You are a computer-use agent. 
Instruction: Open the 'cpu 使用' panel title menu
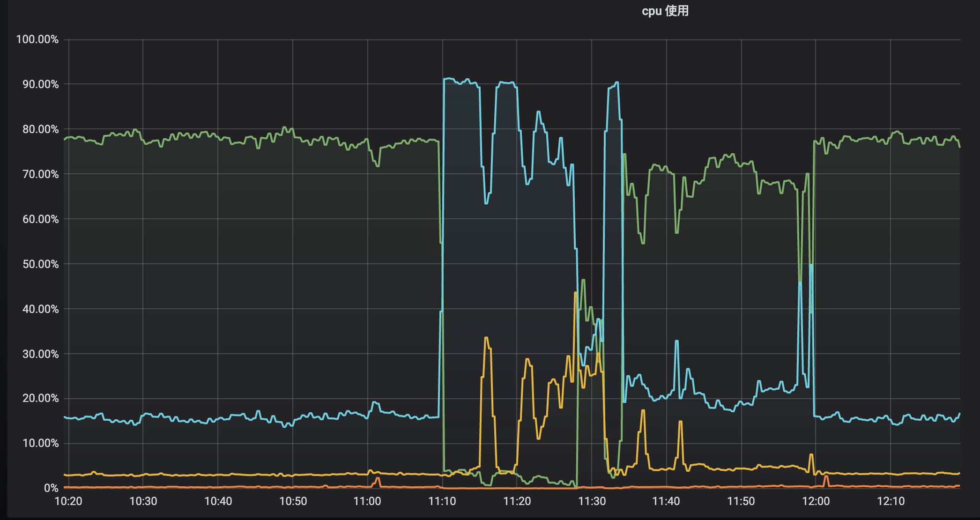tap(665, 11)
